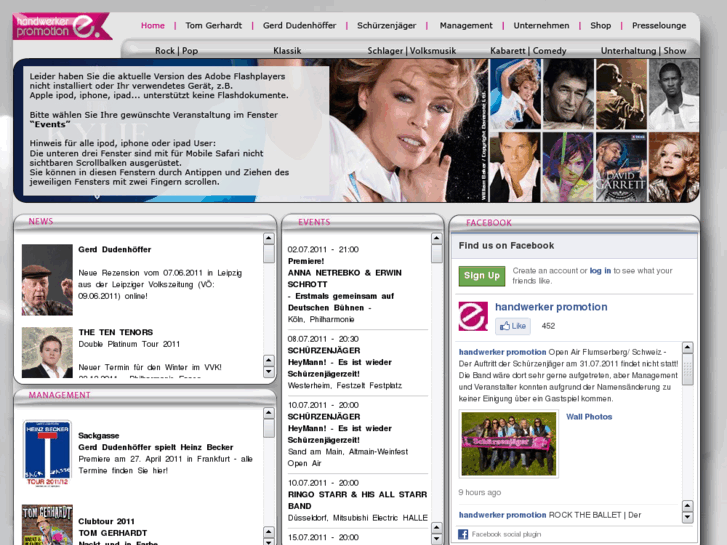Open the Facebook social plugin link
Image resolution: width=727 pixels, height=545 pixels.
click(506, 534)
